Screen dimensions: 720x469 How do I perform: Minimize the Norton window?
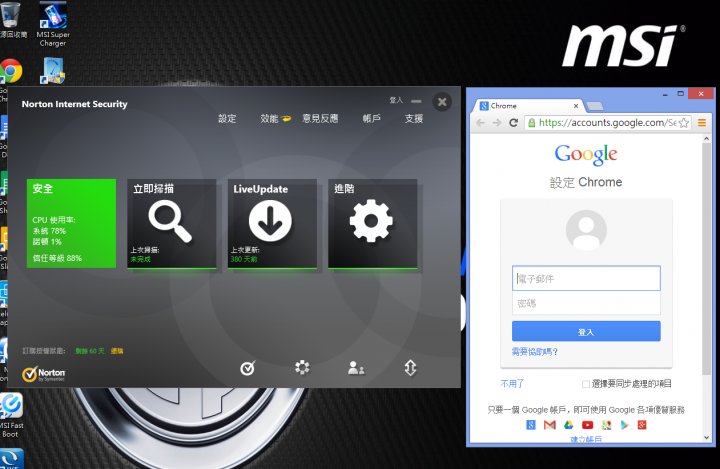416,101
